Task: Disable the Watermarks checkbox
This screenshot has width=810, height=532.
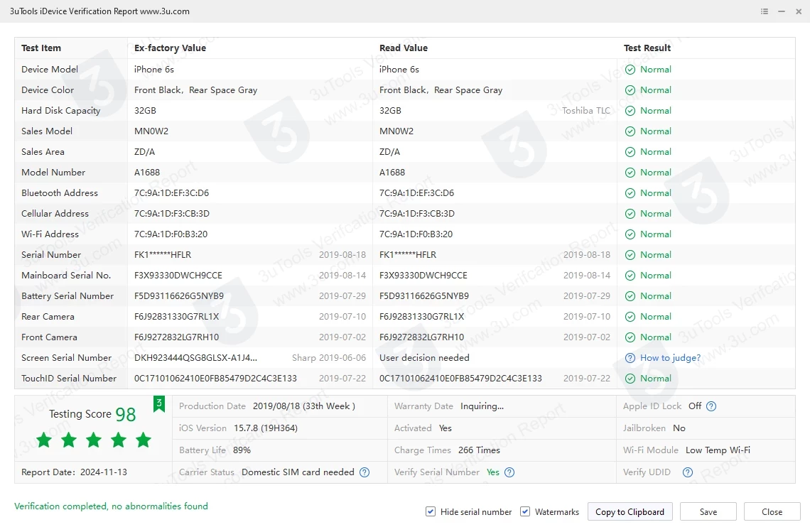Action: [x=525, y=511]
